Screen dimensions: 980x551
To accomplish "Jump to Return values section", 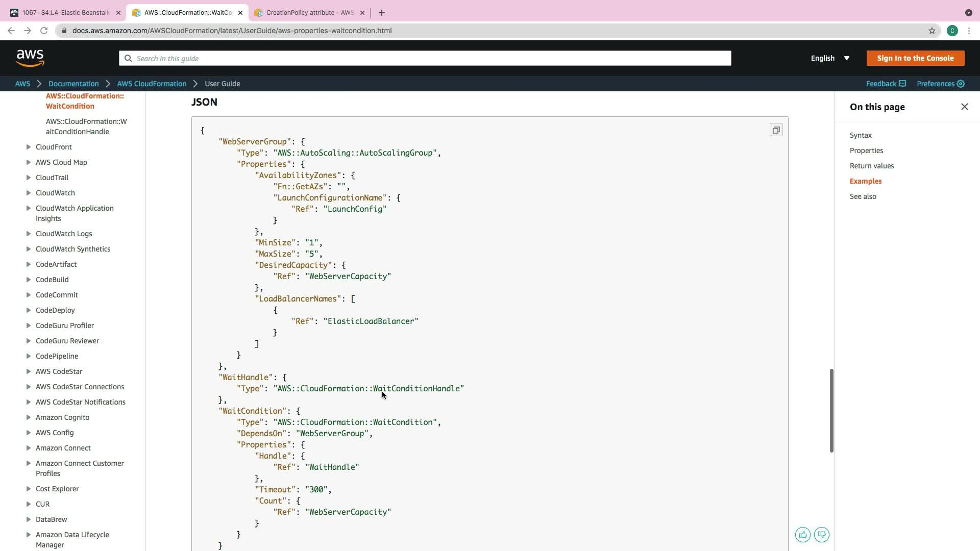I will [x=871, y=166].
